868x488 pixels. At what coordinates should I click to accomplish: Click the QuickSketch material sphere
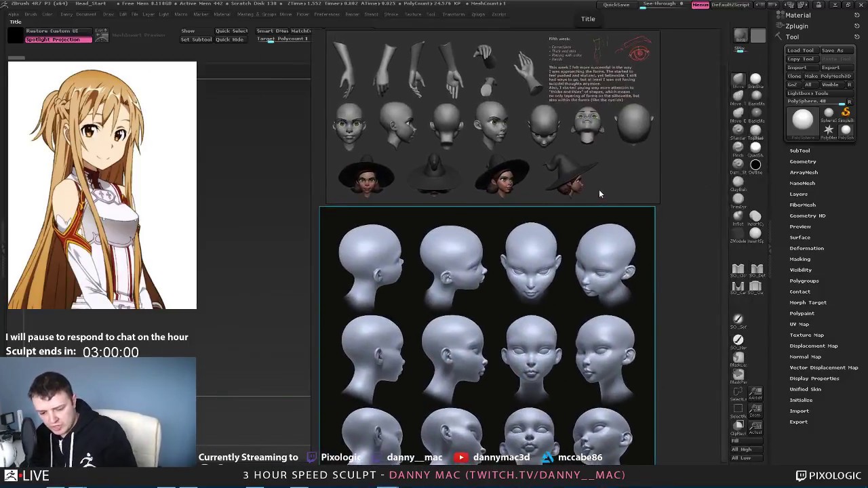(755, 148)
